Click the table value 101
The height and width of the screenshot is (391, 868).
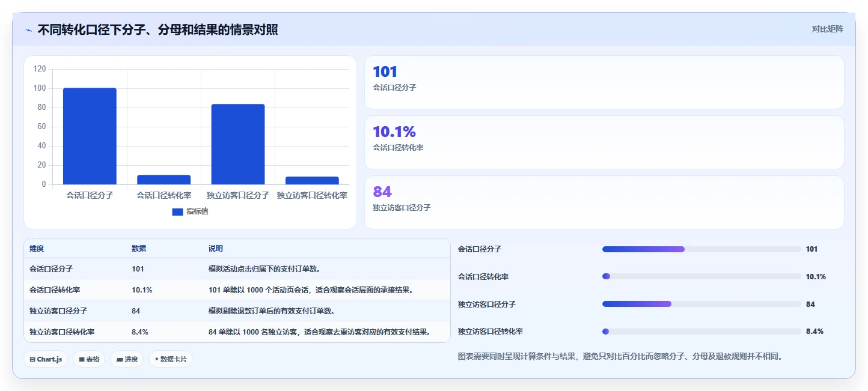coord(138,269)
